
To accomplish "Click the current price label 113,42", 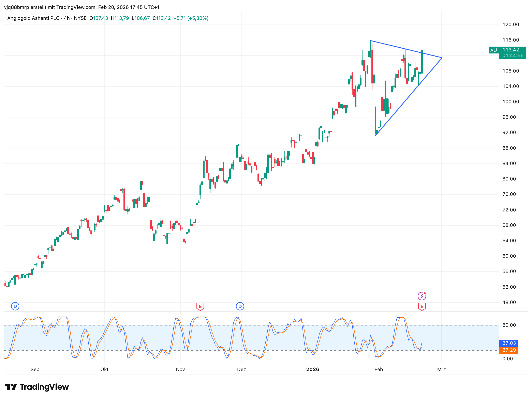I will pyautogui.click(x=511, y=50).
